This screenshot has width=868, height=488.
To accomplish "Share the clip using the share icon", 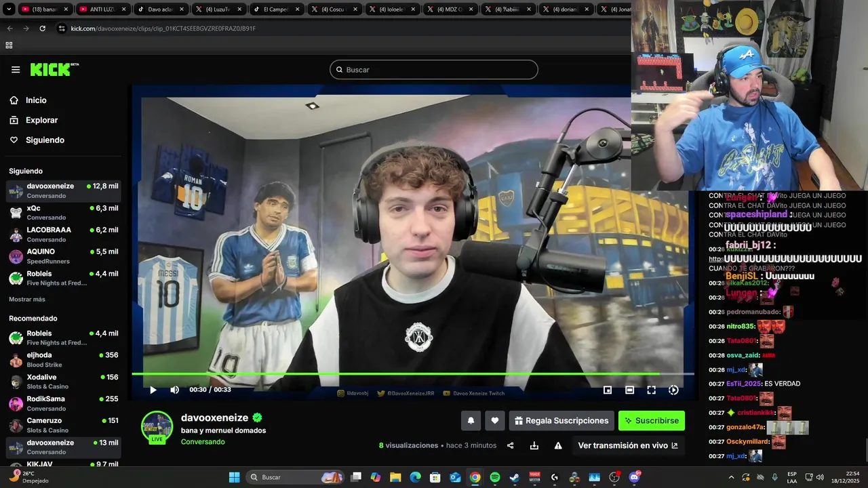I will tap(510, 445).
